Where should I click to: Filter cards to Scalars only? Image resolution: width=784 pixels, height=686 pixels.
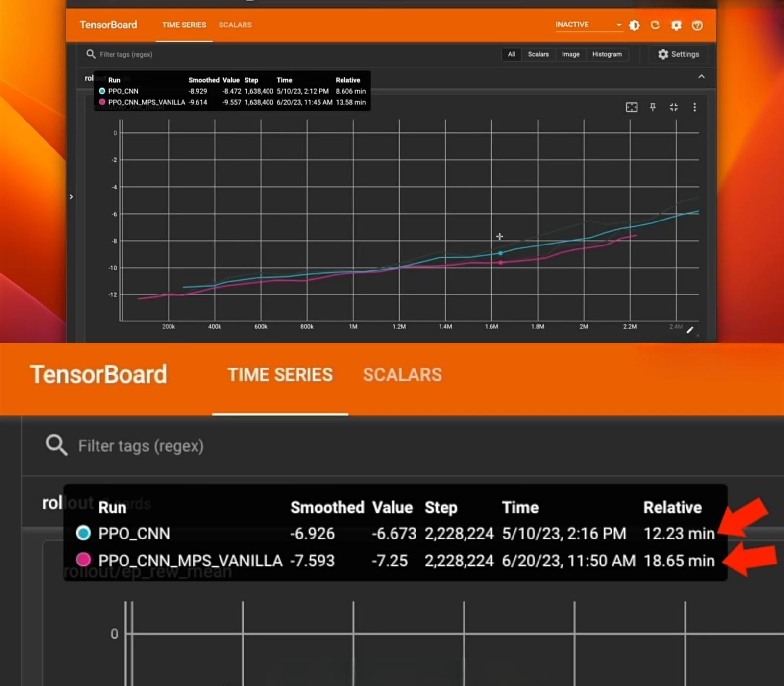pyautogui.click(x=538, y=54)
